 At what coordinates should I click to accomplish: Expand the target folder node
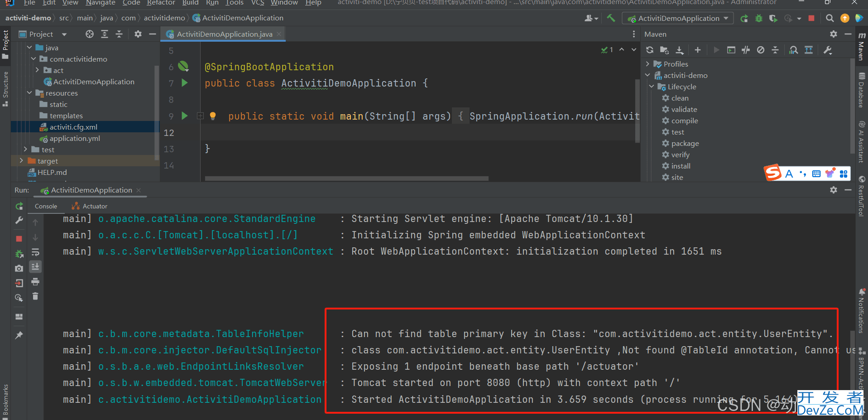21,160
